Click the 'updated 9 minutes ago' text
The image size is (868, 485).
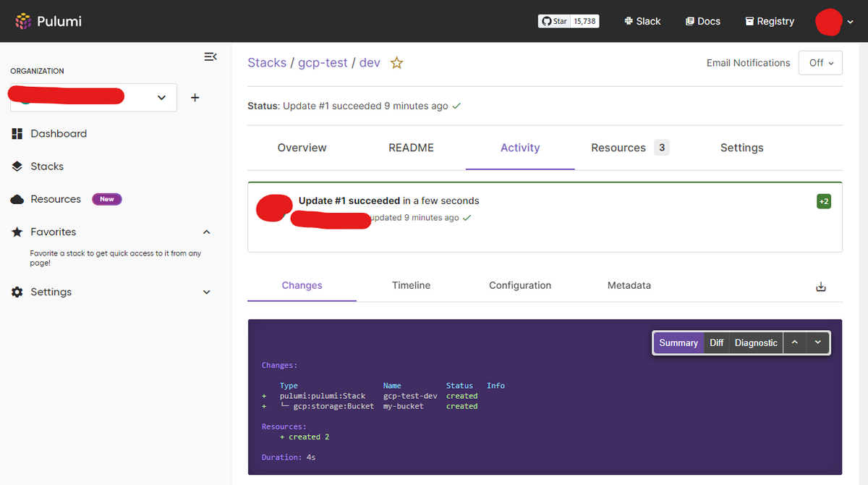click(414, 217)
